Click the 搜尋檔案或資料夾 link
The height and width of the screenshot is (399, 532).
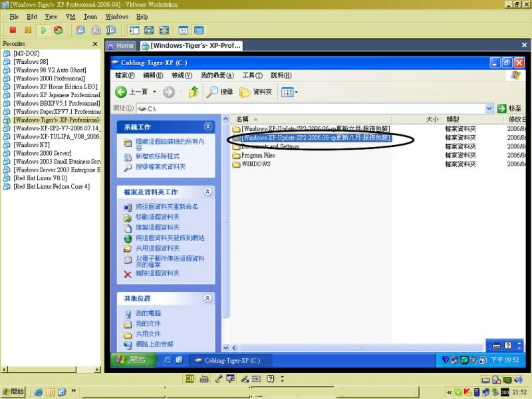pyautogui.click(x=160, y=167)
